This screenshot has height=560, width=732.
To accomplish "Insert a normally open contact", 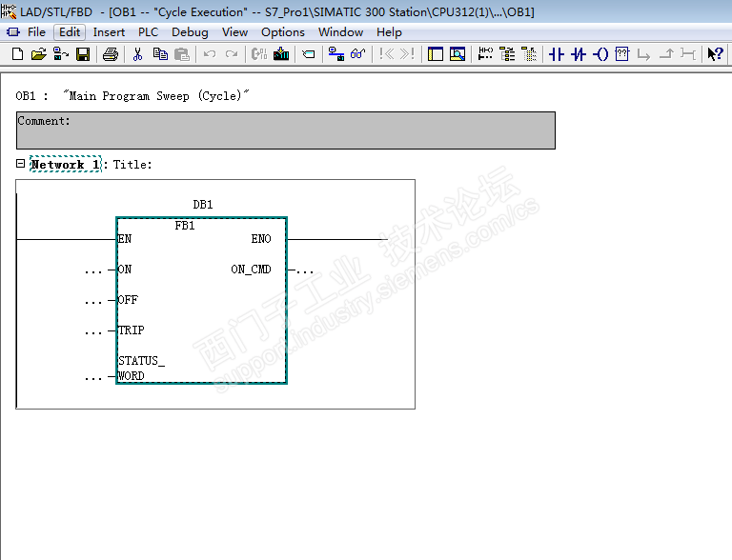I will click(557, 54).
